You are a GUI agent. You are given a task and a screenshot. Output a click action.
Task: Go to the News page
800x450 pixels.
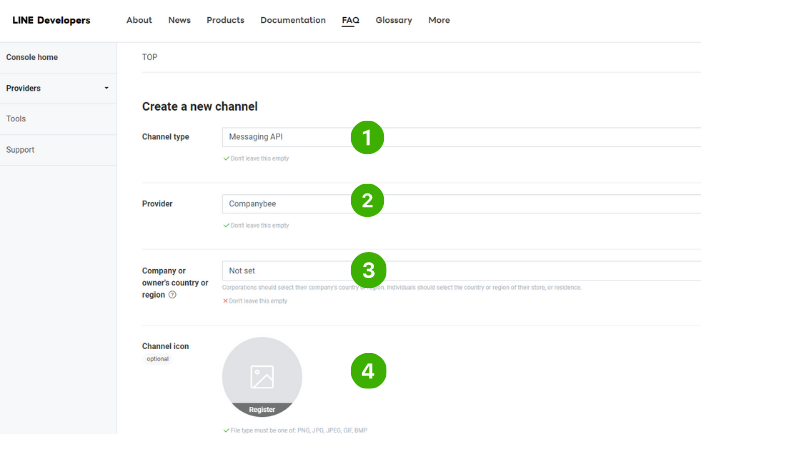click(179, 20)
